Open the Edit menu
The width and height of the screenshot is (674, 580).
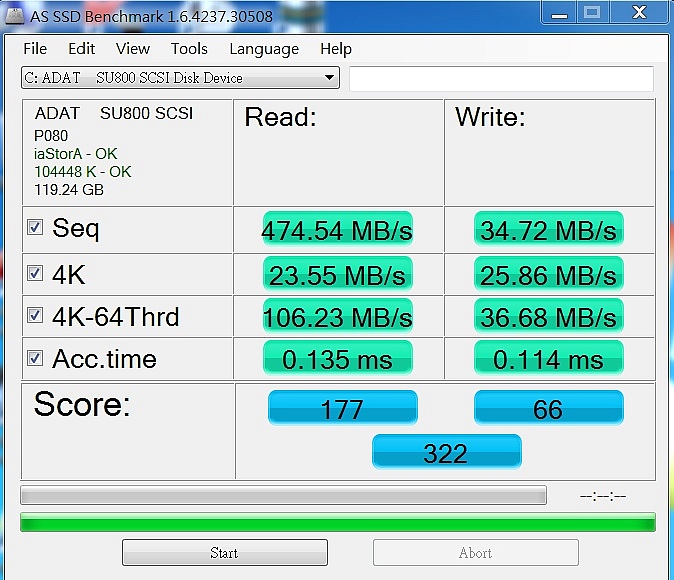81,49
